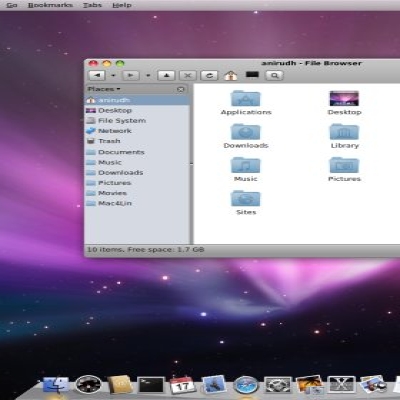Launch Terminal from the dock
400x400 pixels.
(151, 385)
